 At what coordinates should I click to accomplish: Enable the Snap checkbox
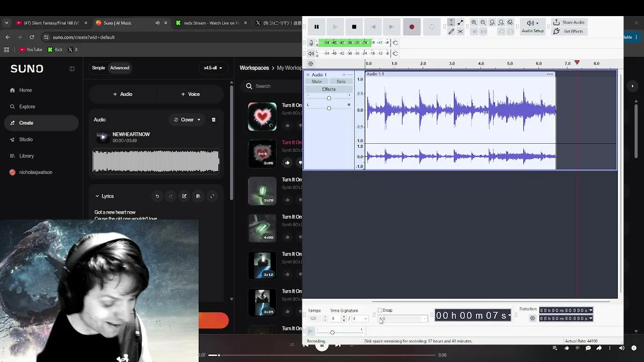380,310
